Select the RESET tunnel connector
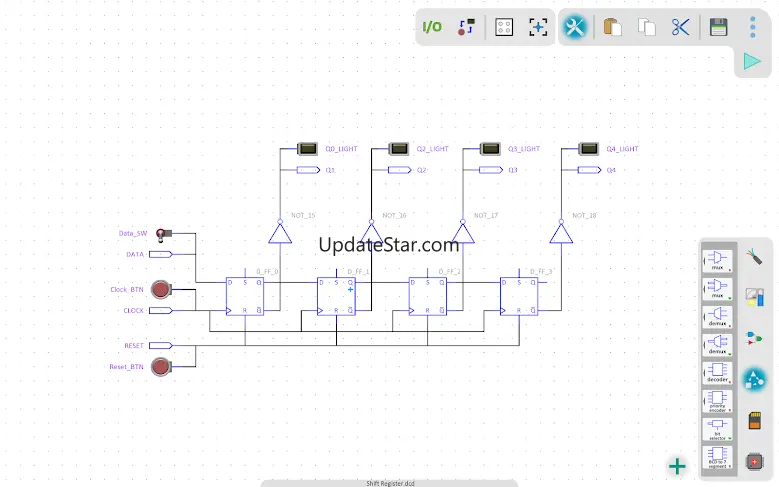The height and width of the screenshot is (487, 779). (160, 345)
